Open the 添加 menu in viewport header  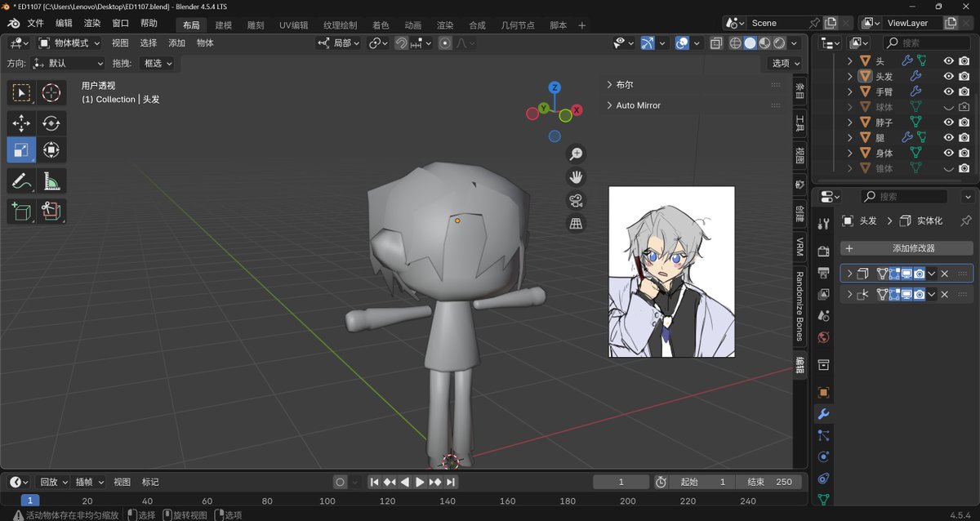pyautogui.click(x=176, y=43)
